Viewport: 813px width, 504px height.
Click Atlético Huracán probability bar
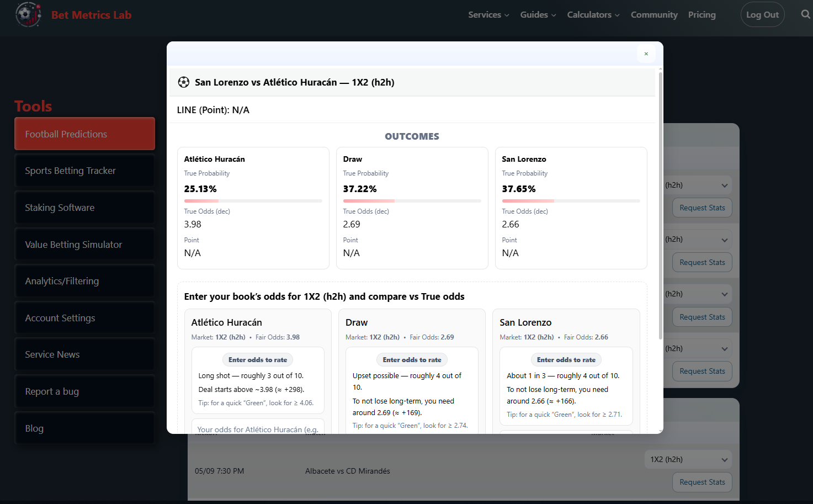tap(253, 201)
